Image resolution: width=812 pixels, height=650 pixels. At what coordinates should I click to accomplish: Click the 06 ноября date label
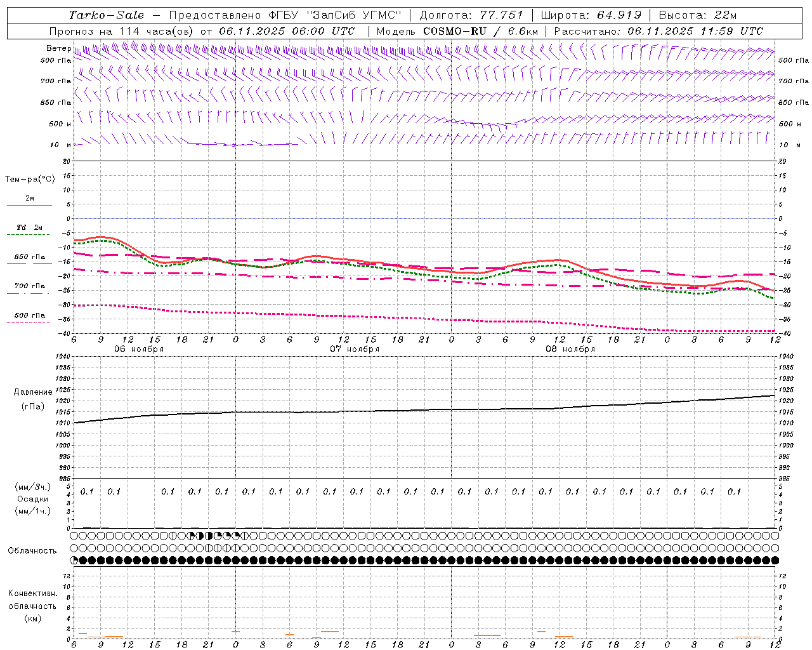point(139,349)
